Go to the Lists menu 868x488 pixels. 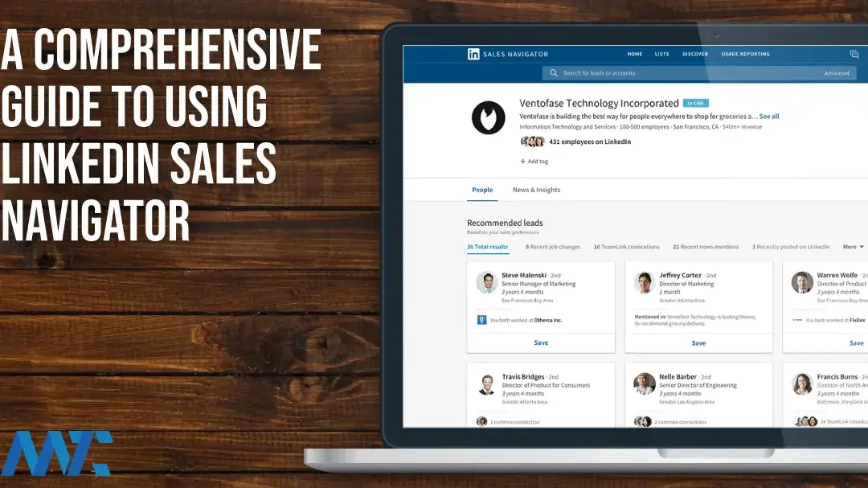coord(661,54)
